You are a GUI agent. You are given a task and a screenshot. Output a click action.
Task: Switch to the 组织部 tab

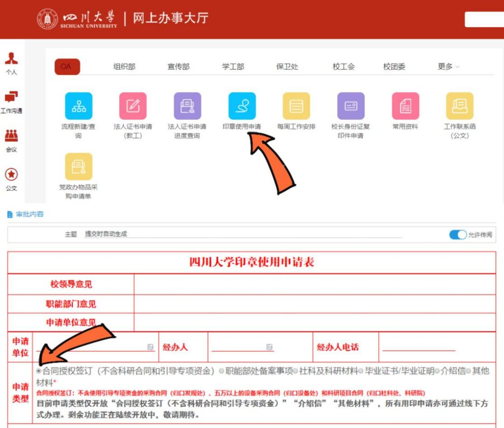124,67
